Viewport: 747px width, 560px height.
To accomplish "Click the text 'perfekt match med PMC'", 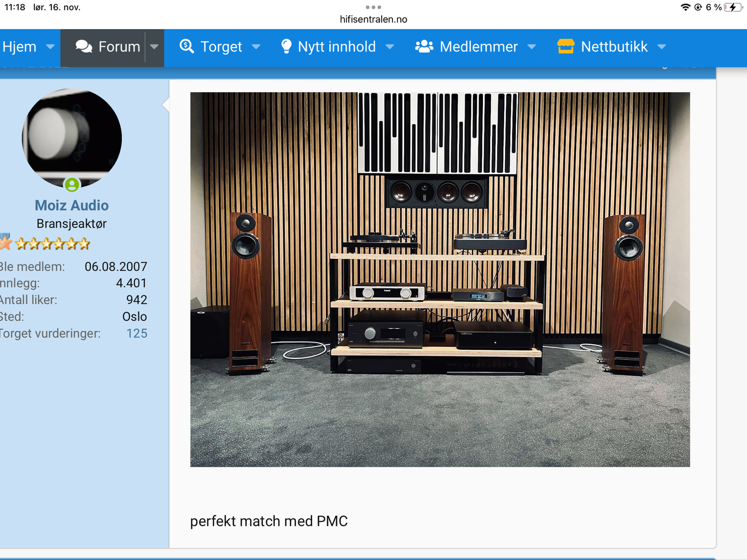I will point(269,521).
